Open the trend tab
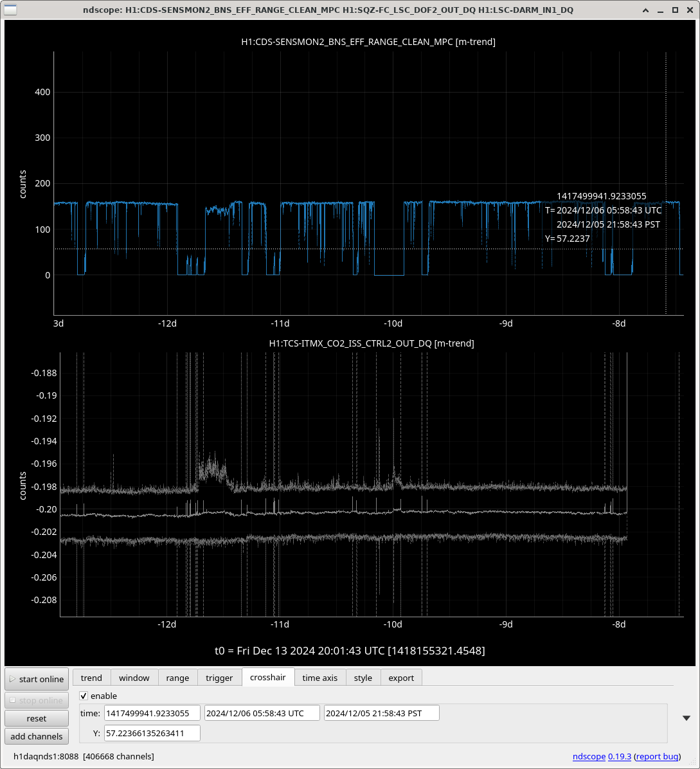The height and width of the screenshot is (769, 700). click(x=92, y=678)
